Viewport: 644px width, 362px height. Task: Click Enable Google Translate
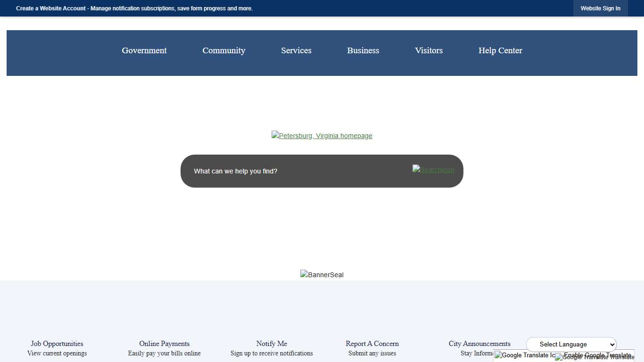point(597,355)
